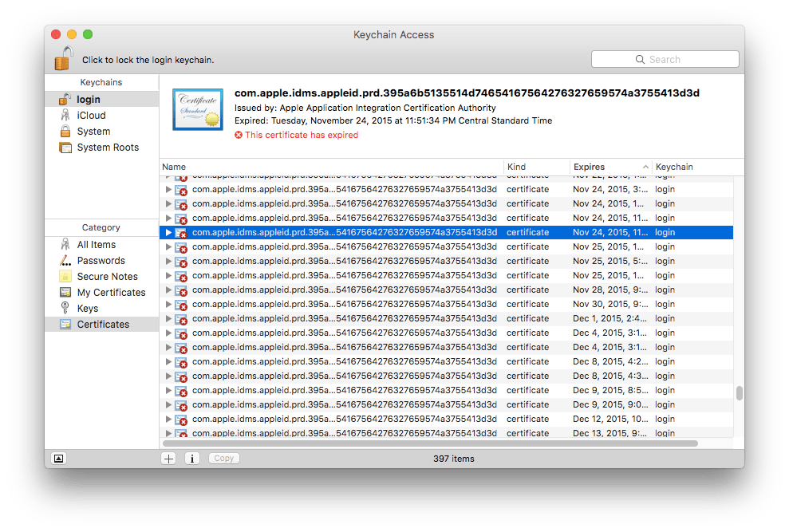Click certificate icon of the row expiring Dec 8, 2015, 4:2...
The height and width of the screenshot is (532, 789).
click(181, 362)
